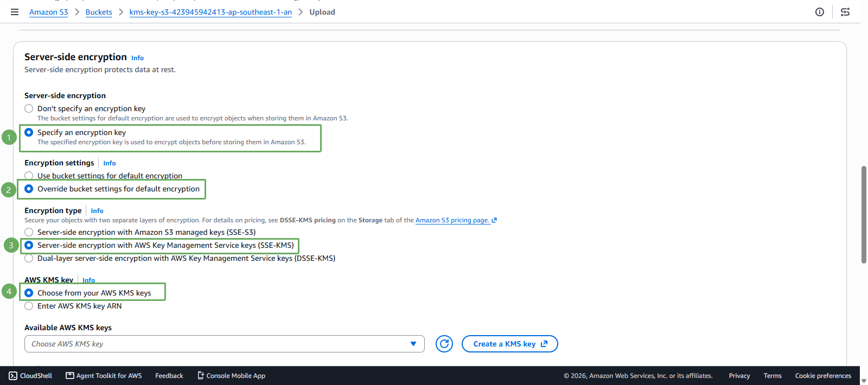Open kms-key-s3 bucket breadcrumb link
The height and width of the screenshot is (385, 868).
(x=210, y=12)
